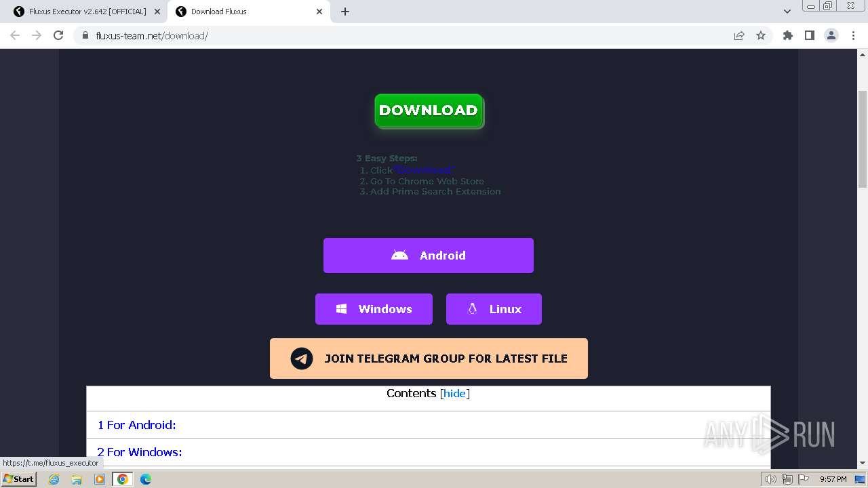Click the show desktop tray monitor icon
Viewport: 868px width, 488px height.
[x=860, y=479]
